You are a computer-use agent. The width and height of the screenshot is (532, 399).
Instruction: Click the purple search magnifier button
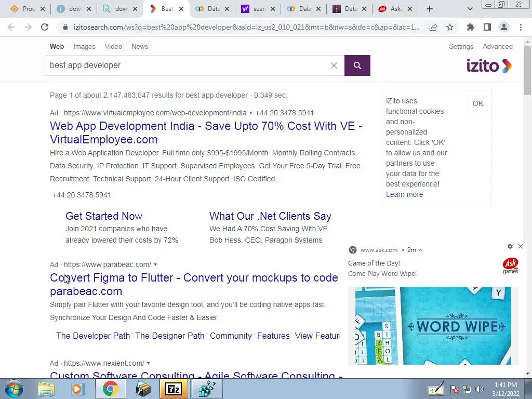point(357,65)
